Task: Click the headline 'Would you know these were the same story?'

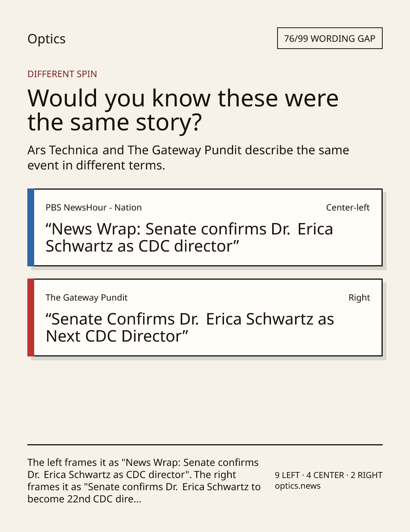Action: point(183,110)
